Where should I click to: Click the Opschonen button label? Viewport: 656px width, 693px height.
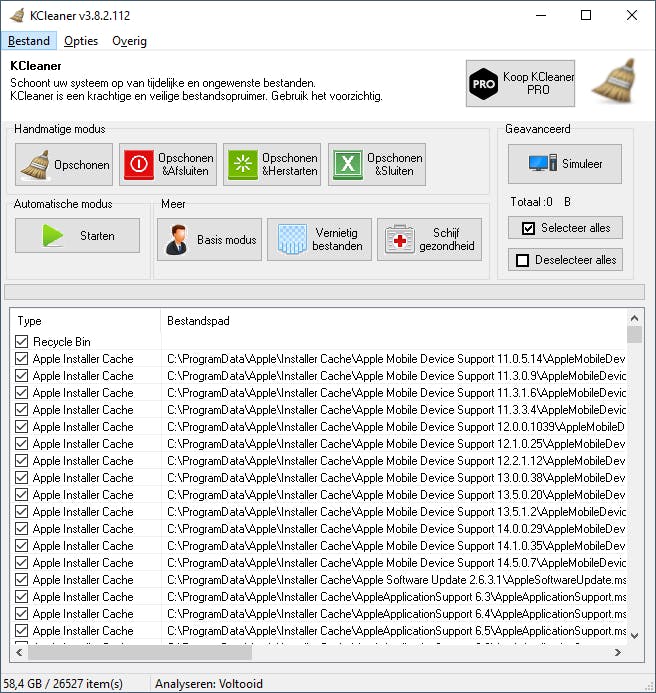[x=82, y=165]
